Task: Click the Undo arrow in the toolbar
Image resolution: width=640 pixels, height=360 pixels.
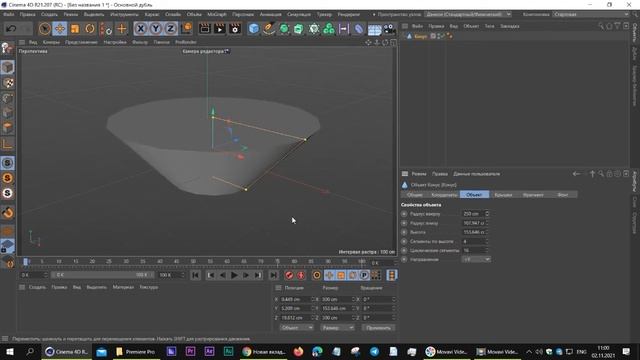Action: 11,29
